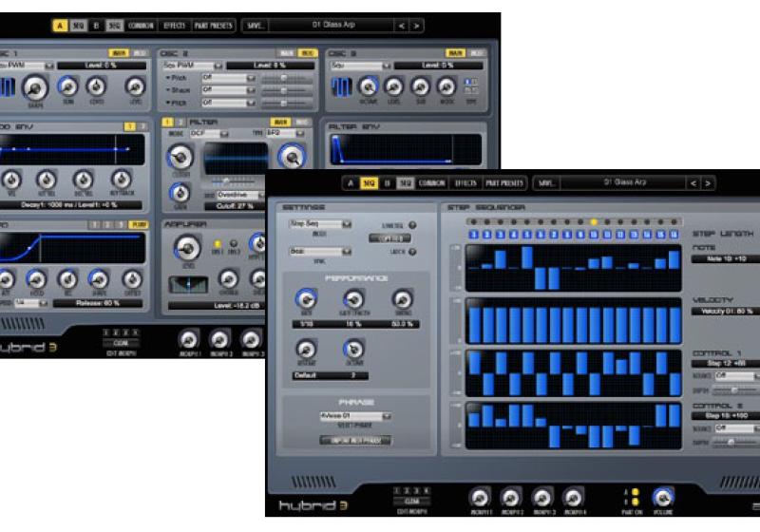Adjust the OSC 1 Shape knob
This screenshot has width=760, height=532.
pyautogui.click(x=35, y=88)
